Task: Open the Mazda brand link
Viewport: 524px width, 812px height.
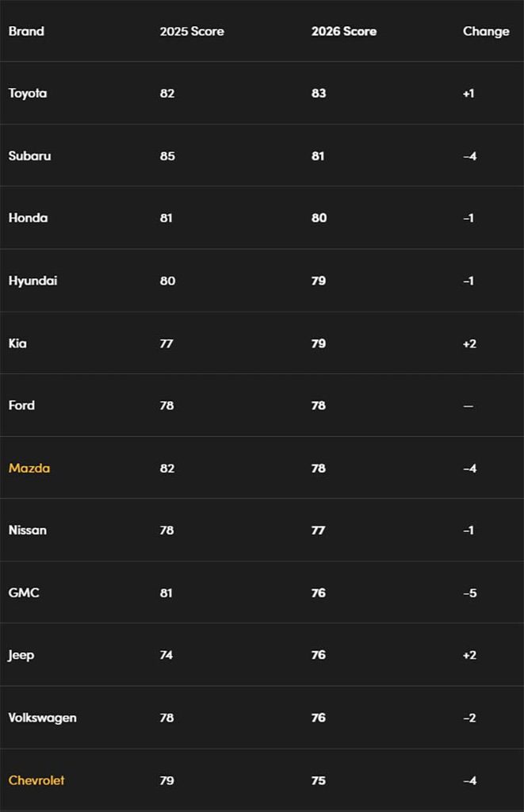Action: tap(29, 468)
